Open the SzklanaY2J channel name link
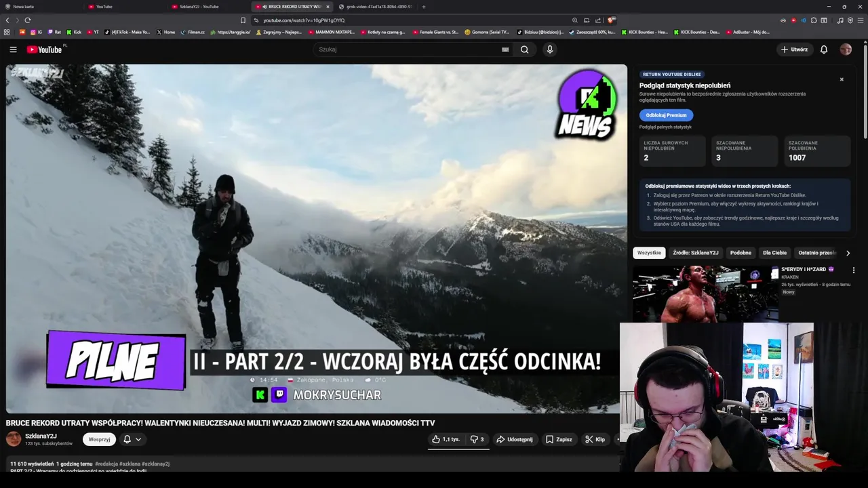This screenshot has width=868, height=488. (41, 436)
